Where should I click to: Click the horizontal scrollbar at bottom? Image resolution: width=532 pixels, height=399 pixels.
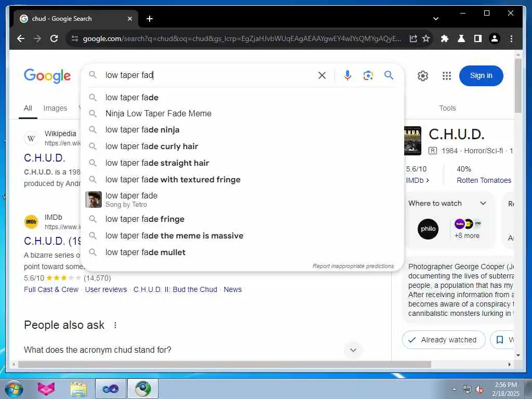coord(224,364)
